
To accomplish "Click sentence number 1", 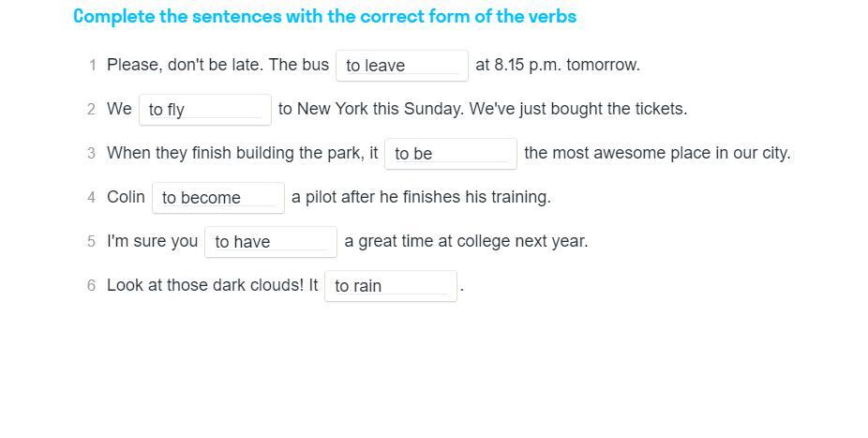I will (x=92, y=66).
